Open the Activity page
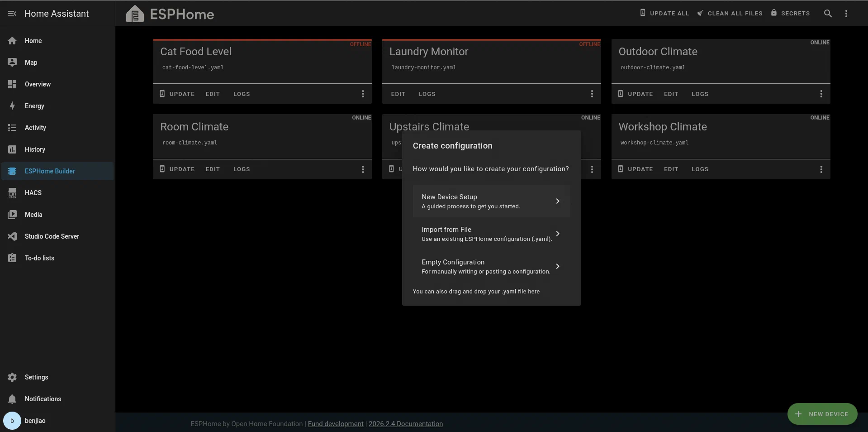This screenshot has width=868, height=432. (57, 128)
